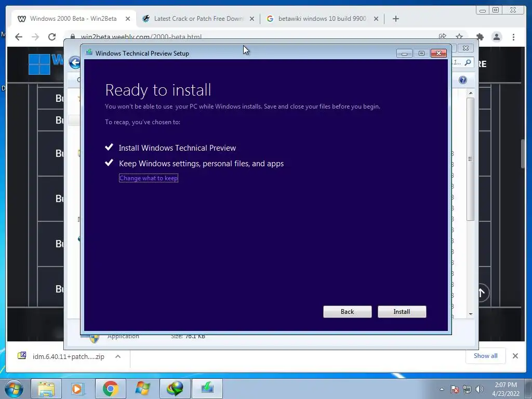Click Explorer scrollbar down arrow
532x399 pixels.
[x=471, y=314]
